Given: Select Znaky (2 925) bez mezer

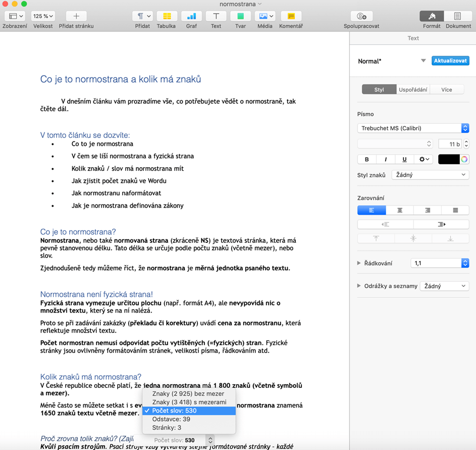Looking at the screenshot, I should tap(189, 393).
